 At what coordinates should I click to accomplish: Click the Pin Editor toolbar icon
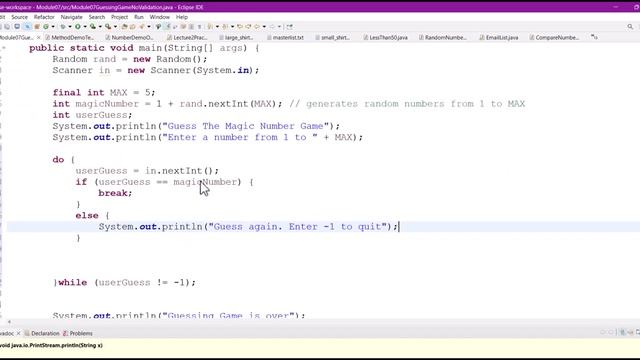[290, 27]
